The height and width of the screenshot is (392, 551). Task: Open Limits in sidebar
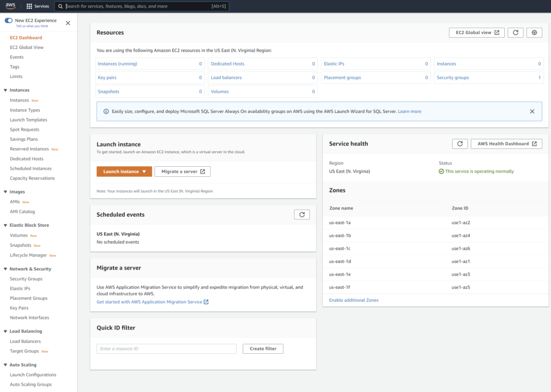16,76
